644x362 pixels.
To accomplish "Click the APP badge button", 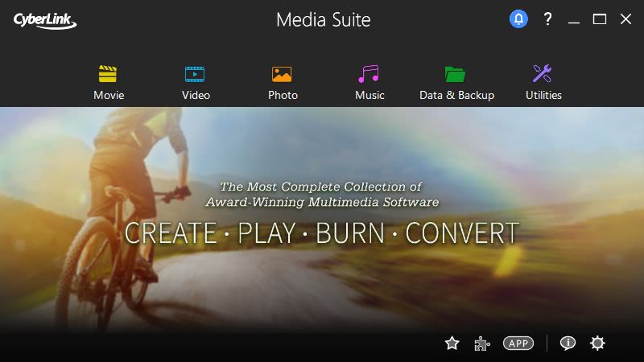I will coord(518,343).
